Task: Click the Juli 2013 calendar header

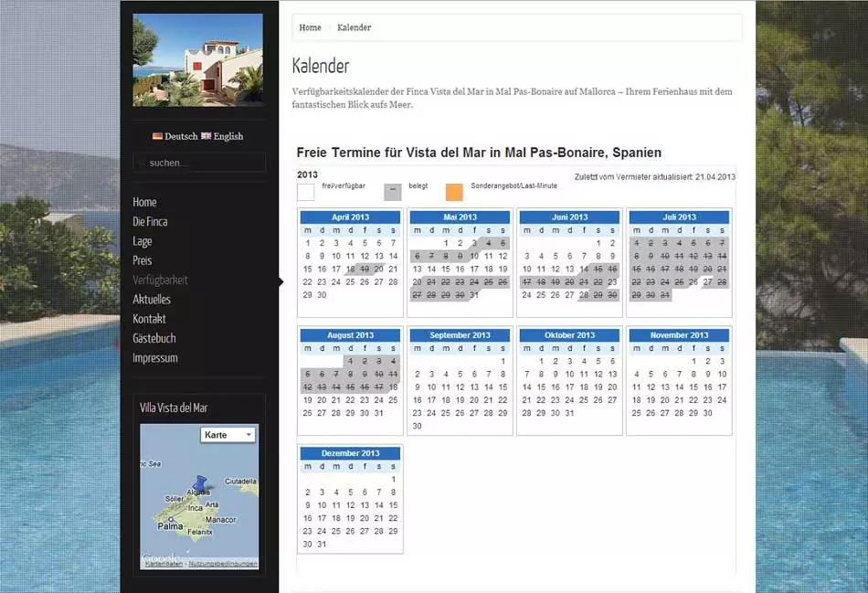Action: pos(679,217)
